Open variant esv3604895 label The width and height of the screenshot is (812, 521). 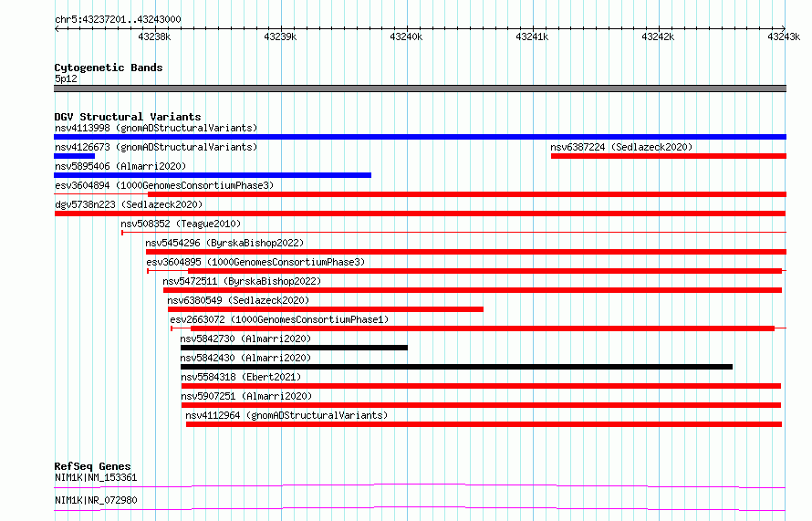(x=255, y=262)
